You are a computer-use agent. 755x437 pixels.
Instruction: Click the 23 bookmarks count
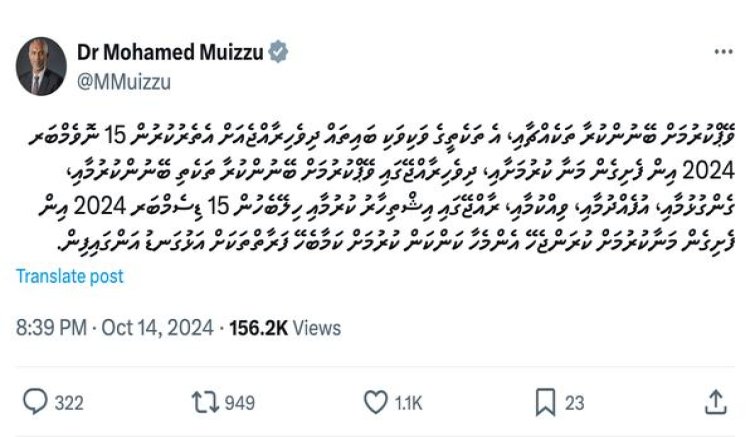575,403
